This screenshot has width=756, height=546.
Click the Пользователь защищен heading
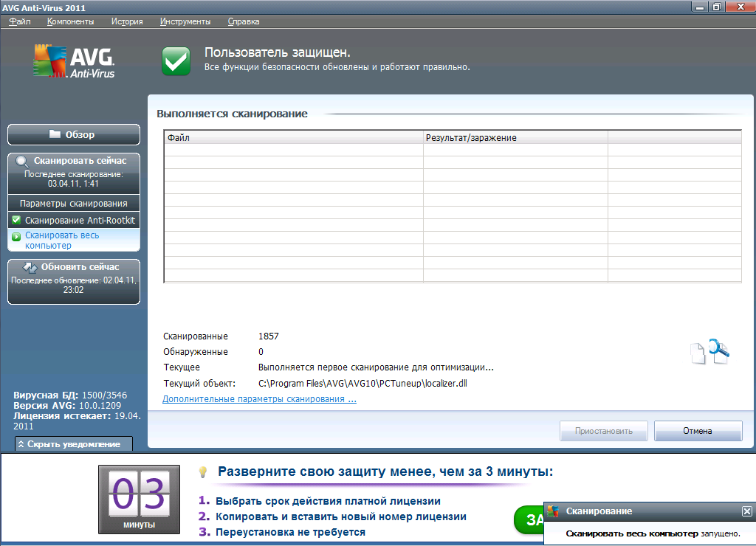point(278,52)
